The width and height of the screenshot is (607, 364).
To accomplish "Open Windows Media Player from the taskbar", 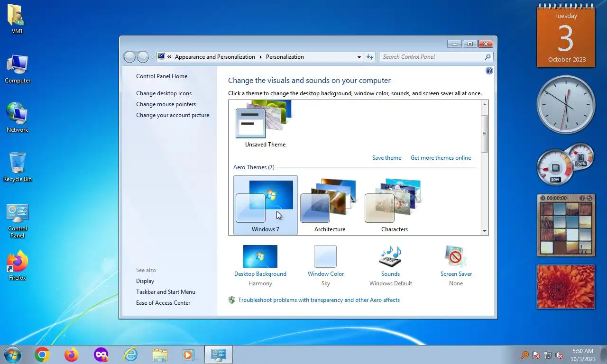I will [189, 355].
